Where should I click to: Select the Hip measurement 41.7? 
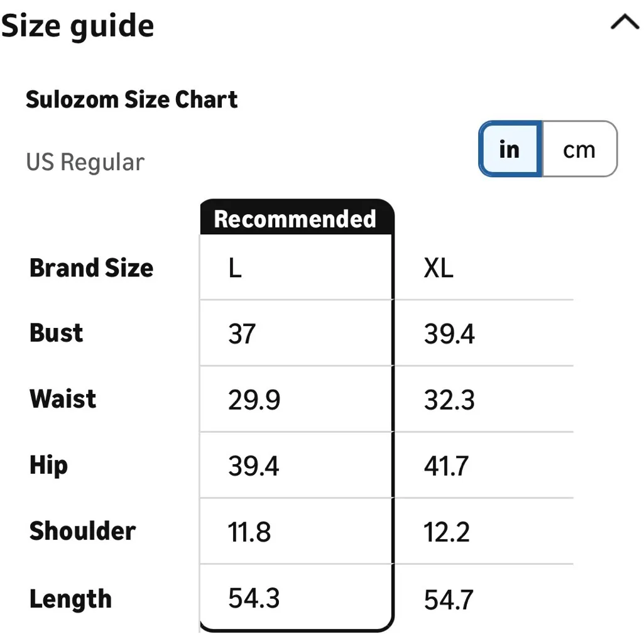pyautogui.click(x=448, y=466)
